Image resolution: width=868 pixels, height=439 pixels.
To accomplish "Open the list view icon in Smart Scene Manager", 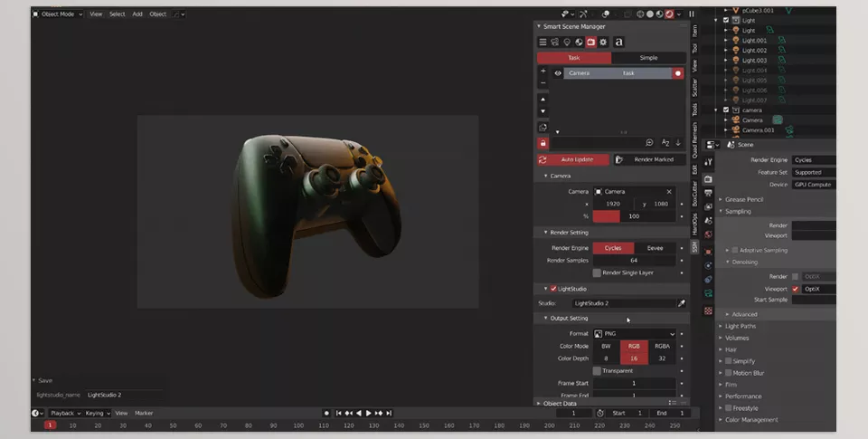I will point(542,43).
